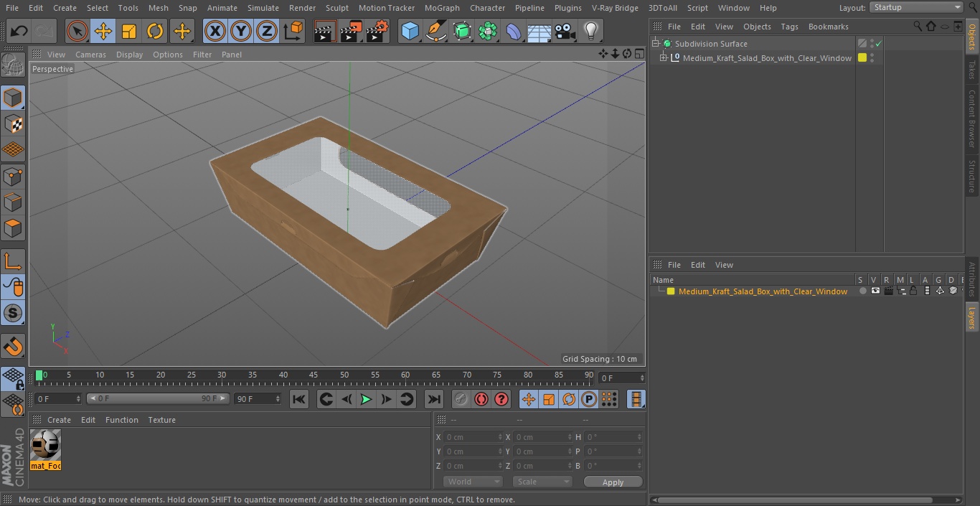Image resolution: width=980 pixels, height=506 pixels.
Task: Toggle the magnet workplane snap icon
Action: click(13, 346)
